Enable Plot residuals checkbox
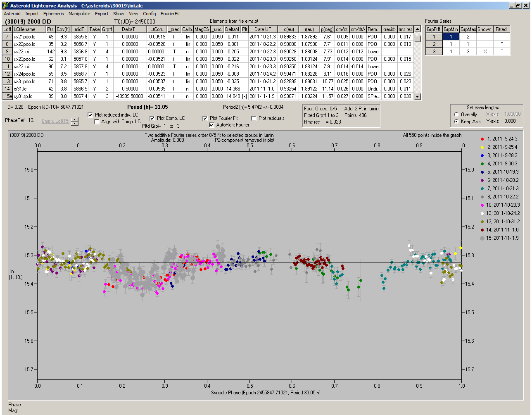532x415 pixels. pos(254,118)
